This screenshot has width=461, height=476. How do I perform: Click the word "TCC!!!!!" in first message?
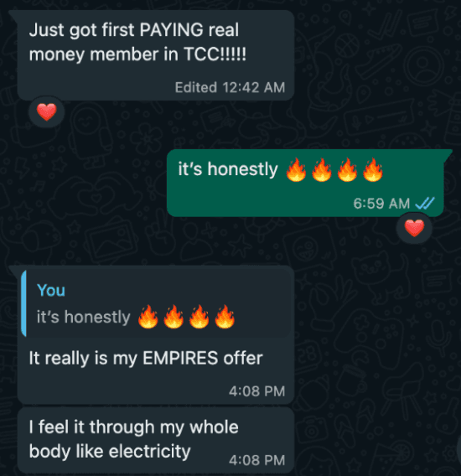point(215,54)
